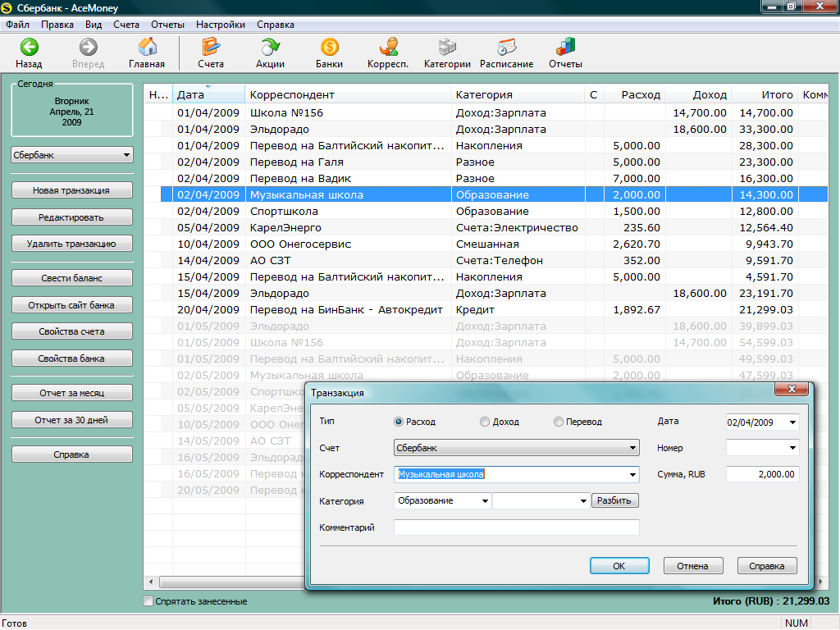Open the Дата dropdown in transaction dialog
This screenshot has width=840, height=630.
[792, 422]
